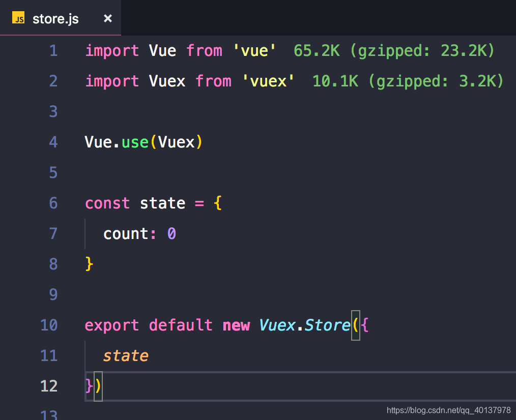Click line number 1 in gutter
This screenshot has height=420, width=516.
pyautogui.click(x=53, y=51)
